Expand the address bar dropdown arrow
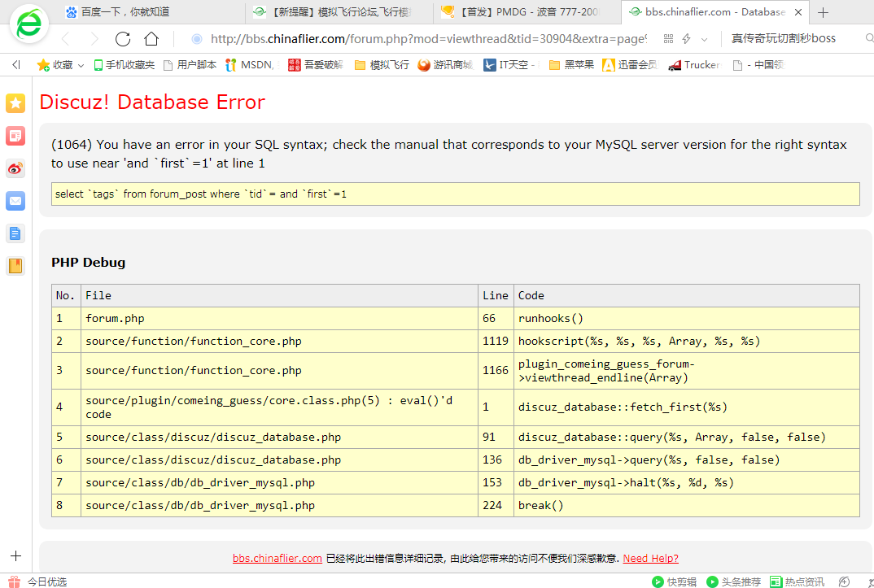 (705, 39)
